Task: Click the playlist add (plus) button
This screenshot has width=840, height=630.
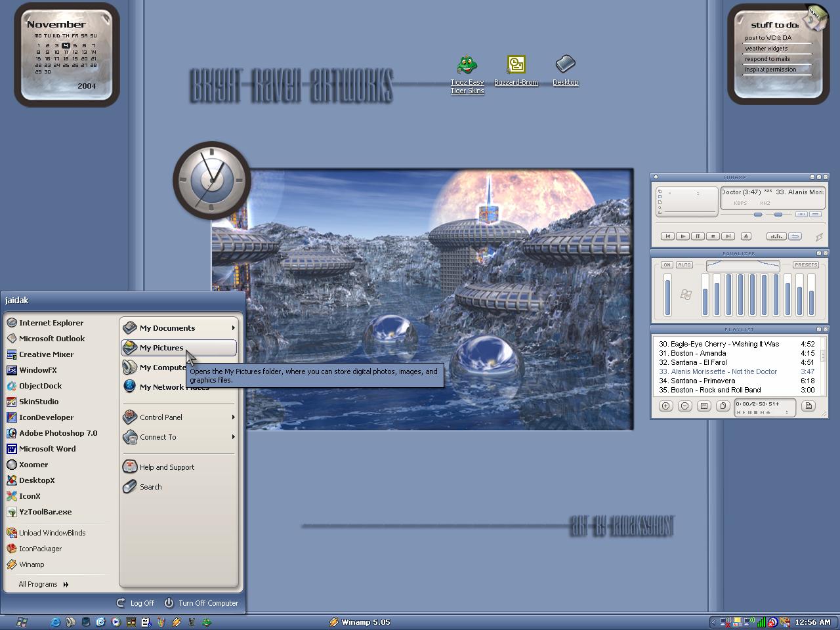Action: pos(665,406)
